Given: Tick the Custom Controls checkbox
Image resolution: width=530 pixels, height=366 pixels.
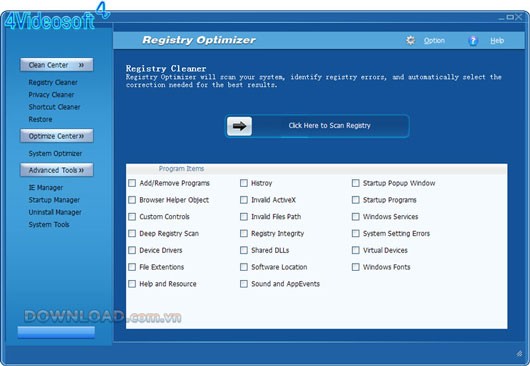Looking at the screenshot, I should pyautogui.click(x=132, y=217).
